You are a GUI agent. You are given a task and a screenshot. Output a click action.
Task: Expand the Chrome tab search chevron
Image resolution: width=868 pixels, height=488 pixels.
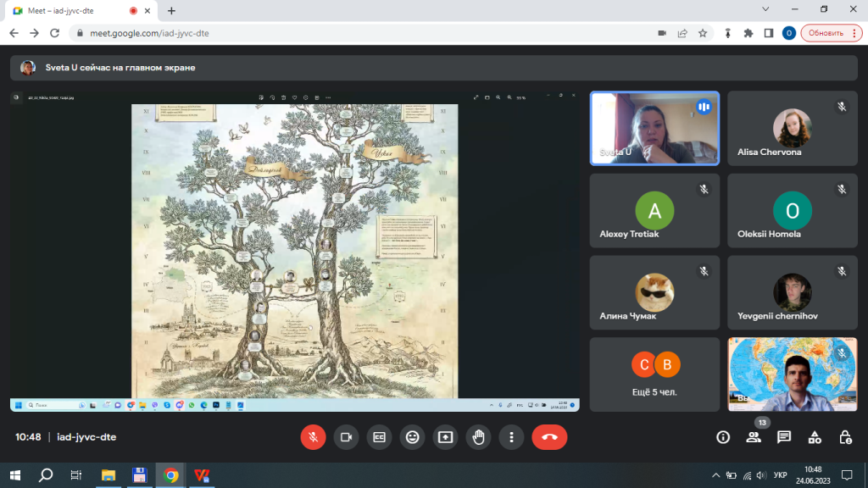click(x=765, y=9)
